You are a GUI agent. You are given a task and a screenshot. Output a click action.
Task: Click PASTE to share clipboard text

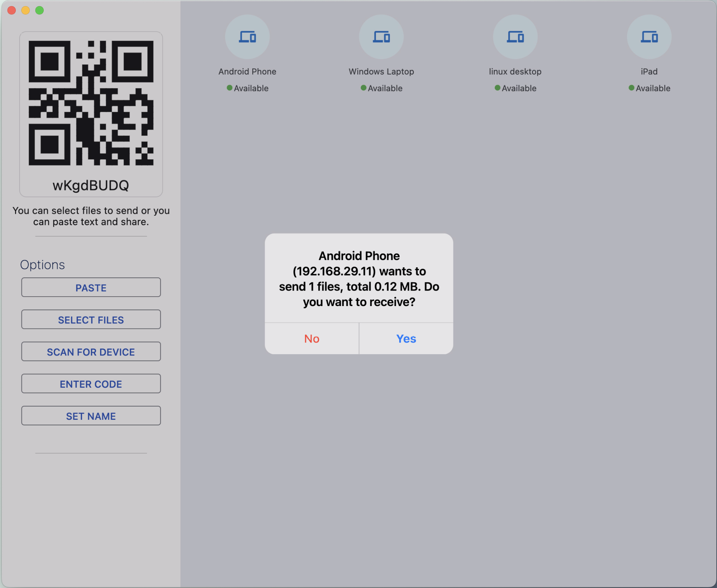coord(91,287)
